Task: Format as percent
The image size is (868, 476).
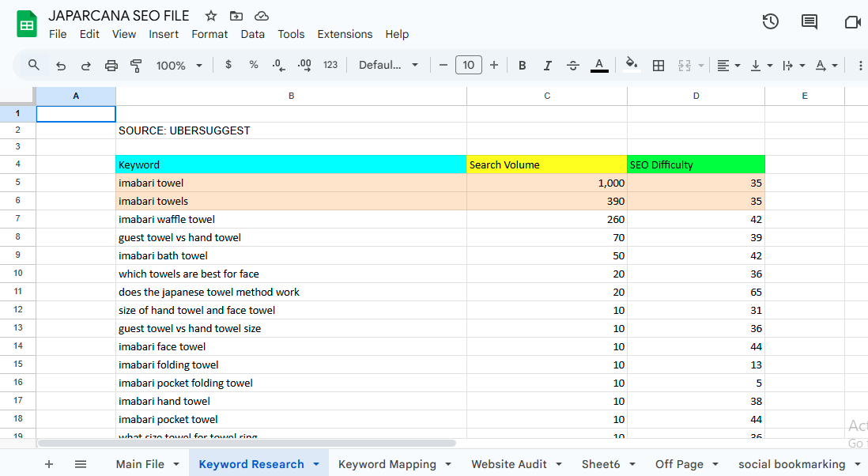Action: pos(254,65)
